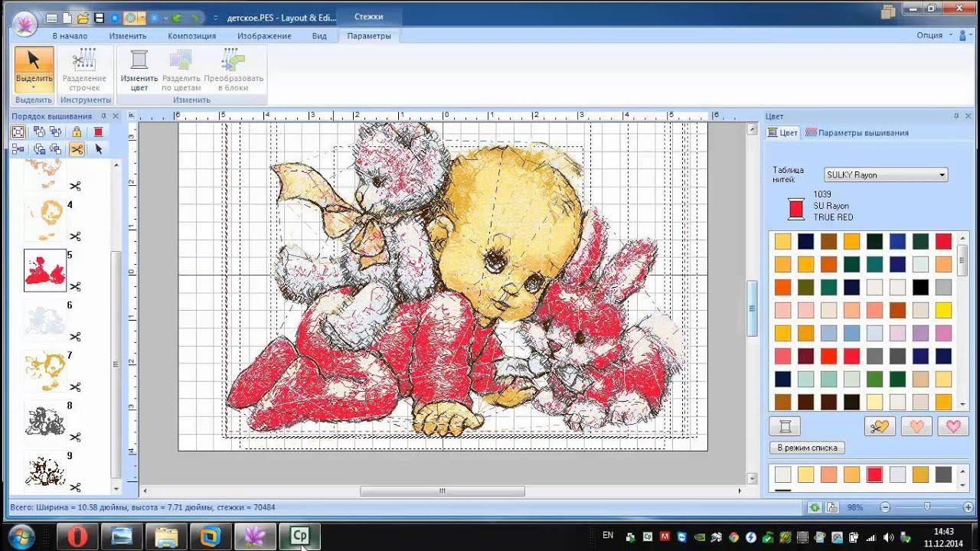Click the Стежки contextual tab title
980x551 pixels.
point(369,16)
